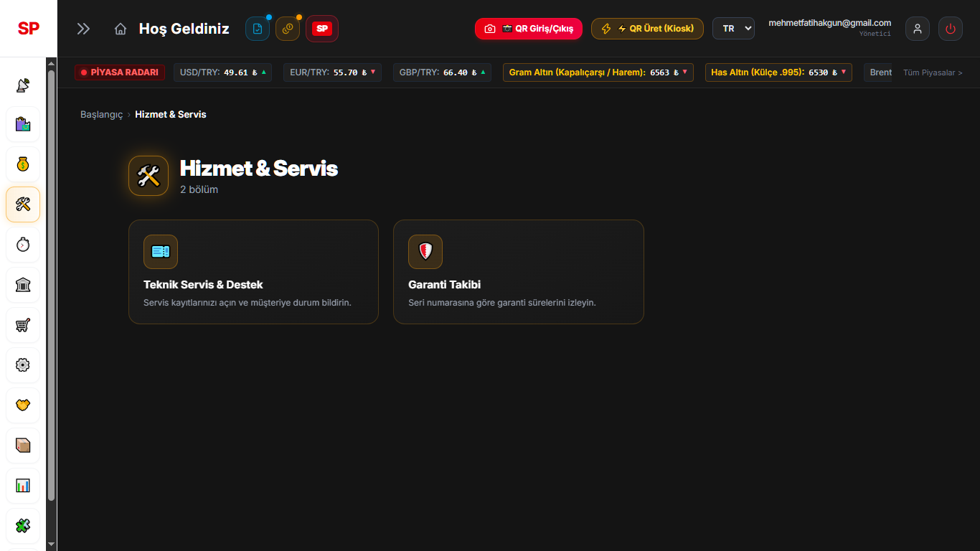The height and width of the screenshot is (551, 980).
Task: Click the Gram Altın (Kapalıçarşı / Harem) chip
Action: point(598,72)
